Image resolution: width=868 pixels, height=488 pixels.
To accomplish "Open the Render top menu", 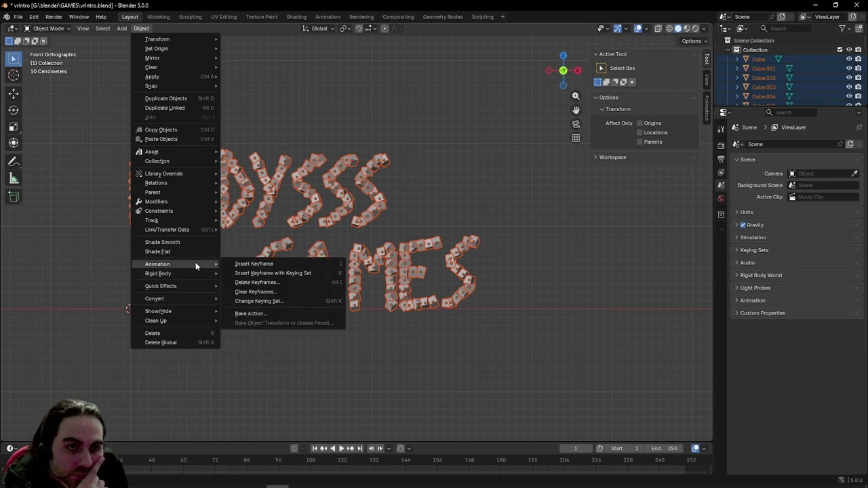I will pos(54,17).
